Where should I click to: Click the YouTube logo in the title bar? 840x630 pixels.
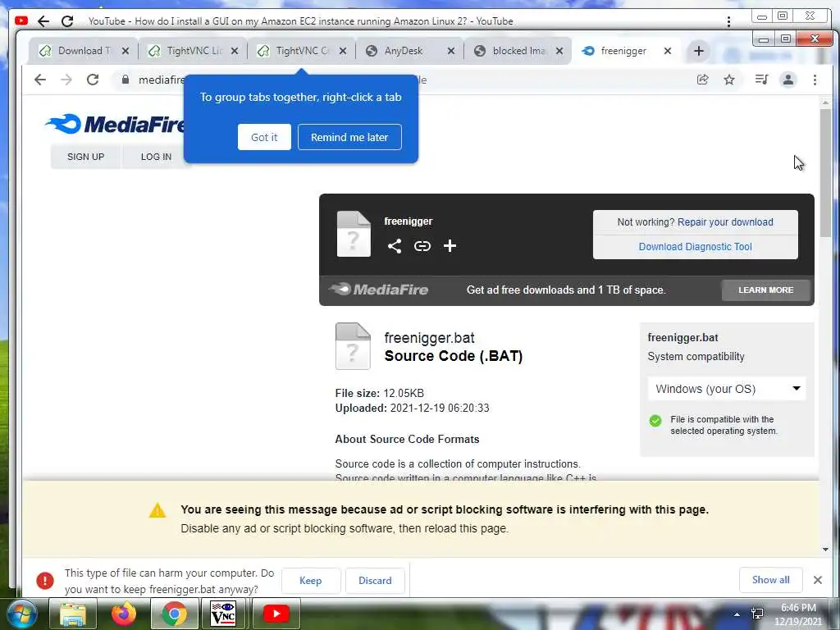point(21,21)
